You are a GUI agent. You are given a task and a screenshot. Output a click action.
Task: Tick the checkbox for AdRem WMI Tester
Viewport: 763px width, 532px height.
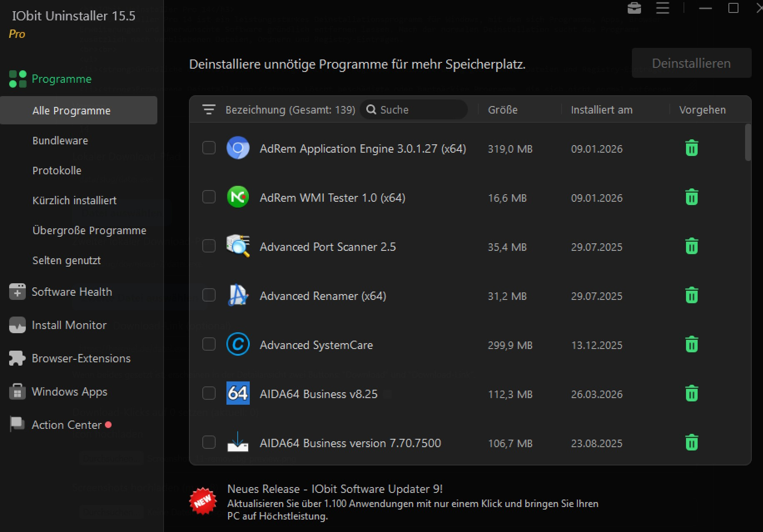pos(209,197)
